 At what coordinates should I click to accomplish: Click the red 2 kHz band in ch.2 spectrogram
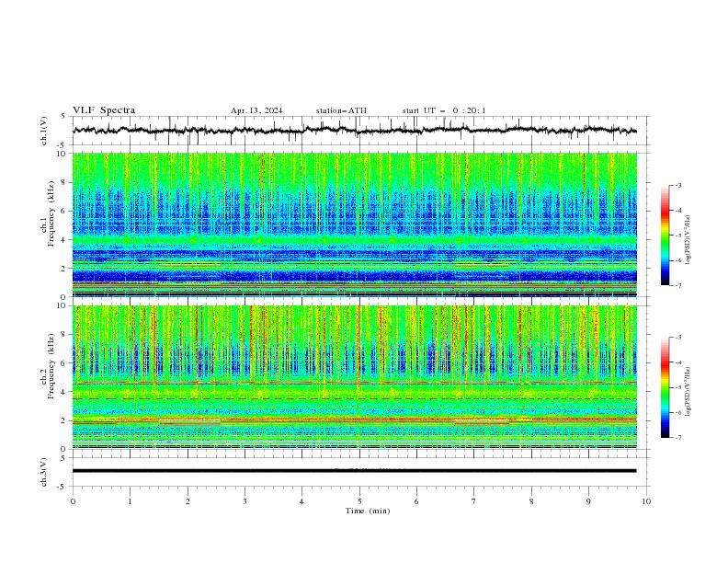point(355,419)
